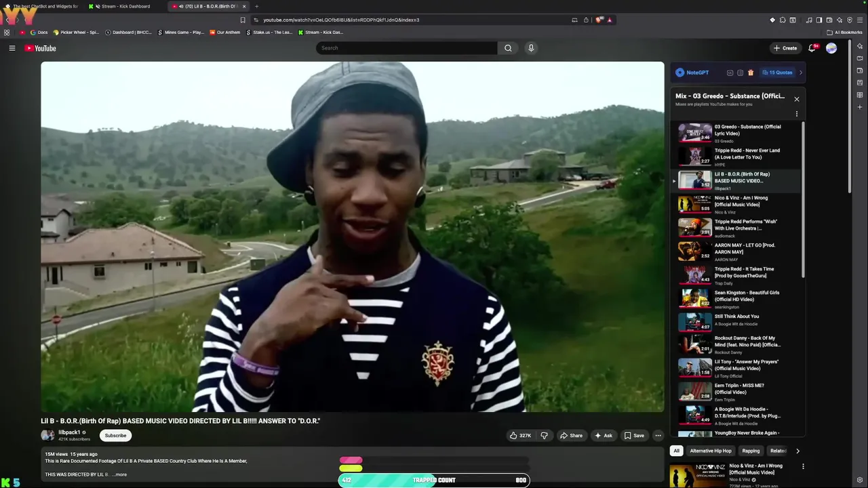
Task: Select the All filter chip
Action: click(x=676, y=451)
